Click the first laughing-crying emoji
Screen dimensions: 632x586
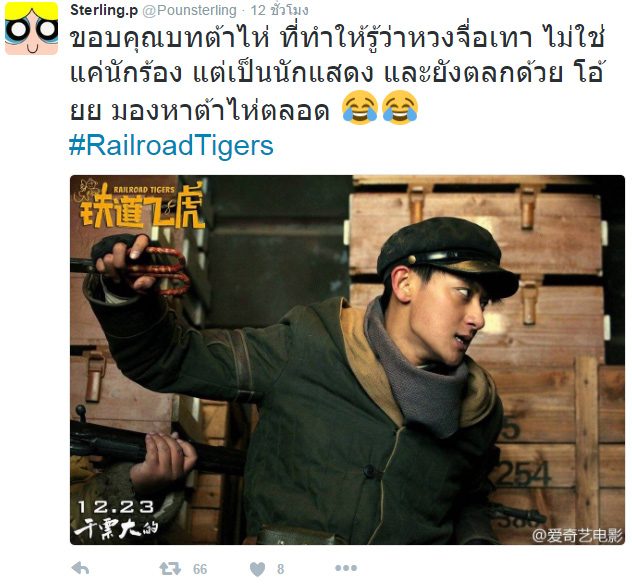click(x=360, y=108)
